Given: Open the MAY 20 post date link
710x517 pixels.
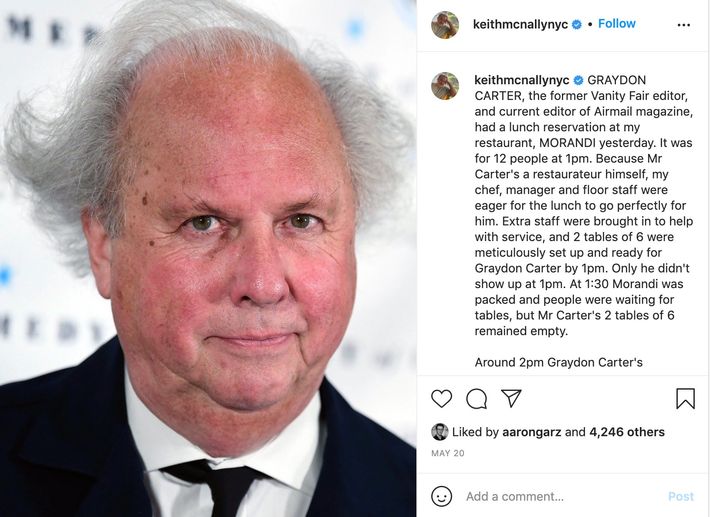Looking at the screenshot, I should tap(448, 453).
